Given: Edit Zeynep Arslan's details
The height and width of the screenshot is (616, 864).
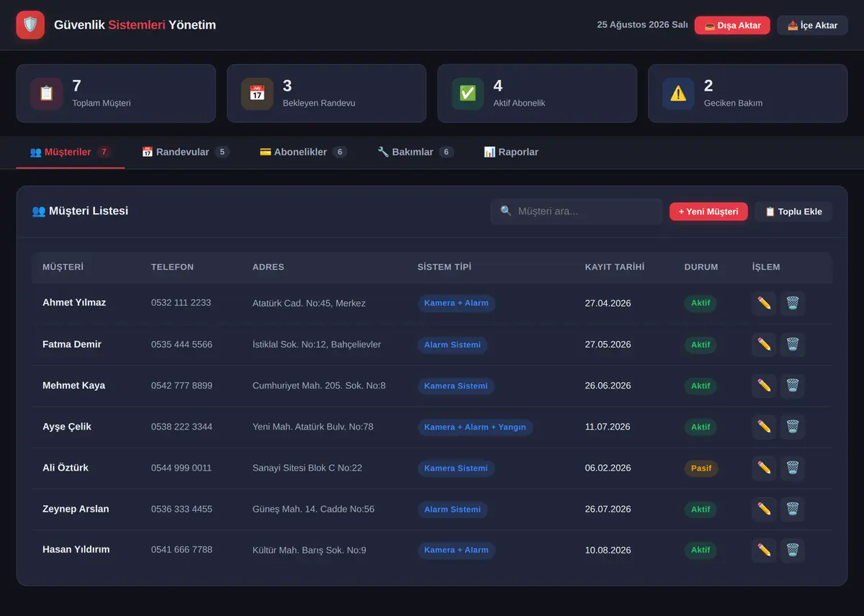Looking at the screenshot, I should tap(764, 509).
